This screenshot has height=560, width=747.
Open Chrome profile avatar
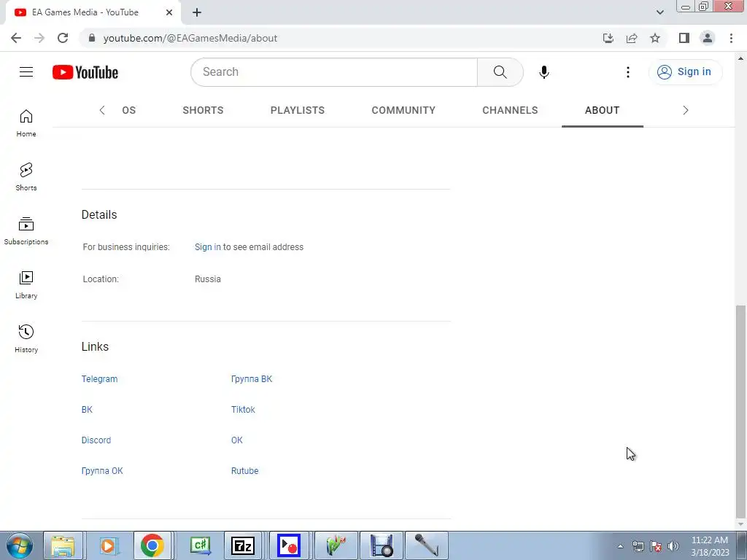click(708, 38)
